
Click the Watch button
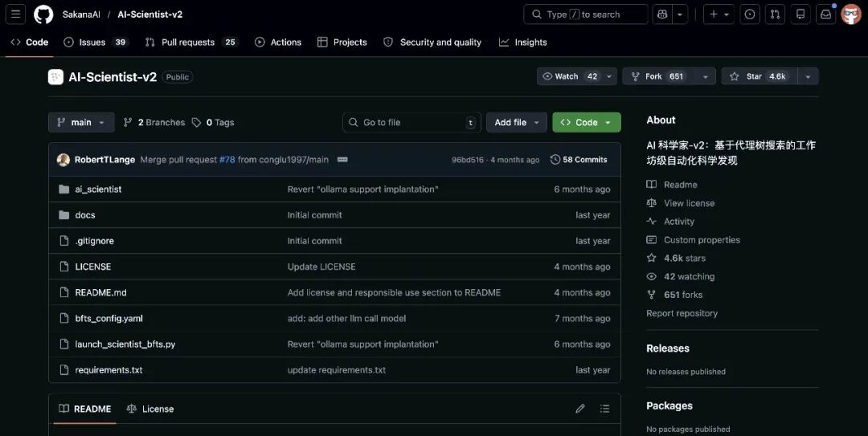(x=570, y=76)
